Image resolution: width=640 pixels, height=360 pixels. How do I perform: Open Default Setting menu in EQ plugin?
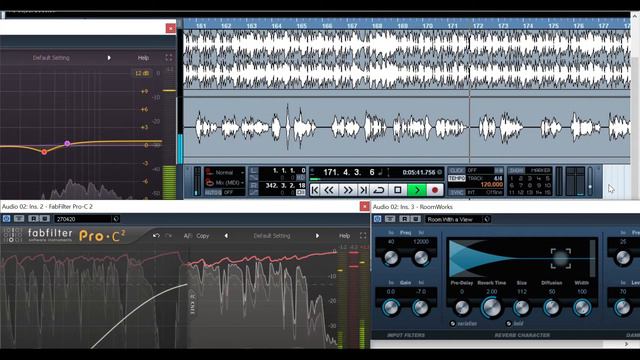click(x=51, y=58)
